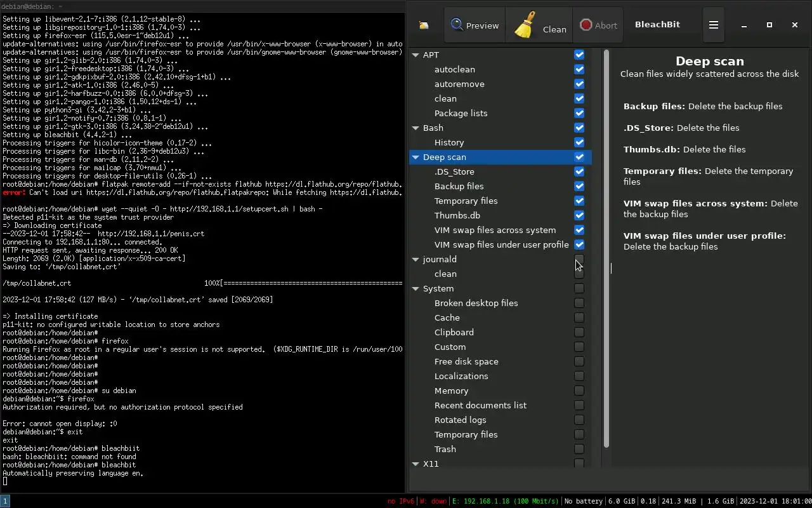Click the date and time in status bar
This screenshot has width=812, height=508.
point(775,501)
